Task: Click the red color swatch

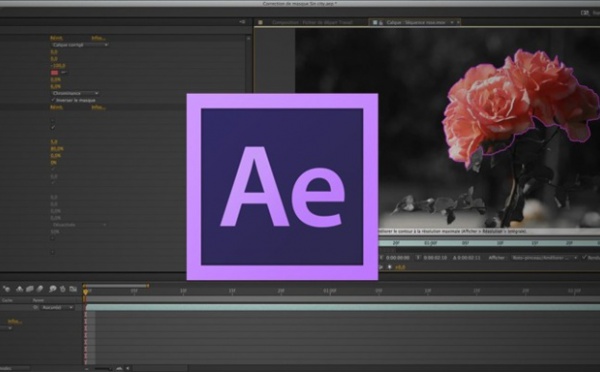Action: 55,72
